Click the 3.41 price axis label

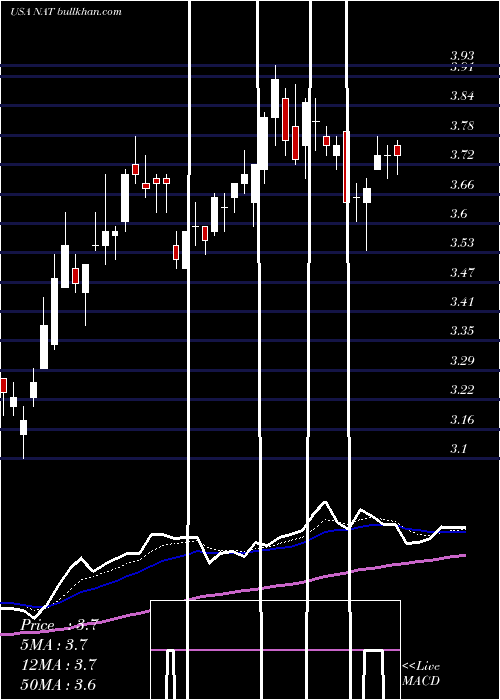(x=462, y=302)
